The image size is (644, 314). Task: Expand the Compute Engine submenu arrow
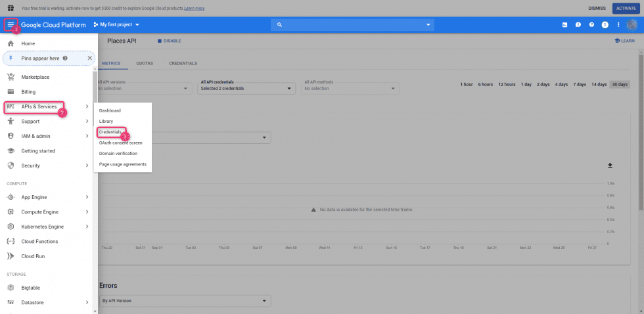pyautogui.click(x=87, y=212)
